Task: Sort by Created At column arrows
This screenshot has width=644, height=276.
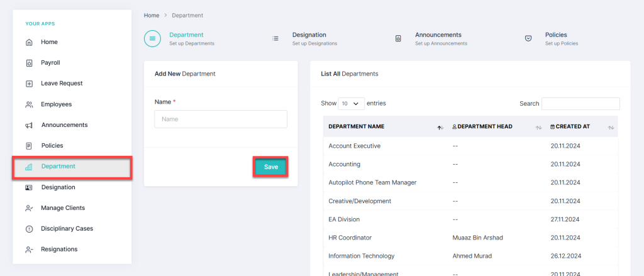Action: coord(611,128)
